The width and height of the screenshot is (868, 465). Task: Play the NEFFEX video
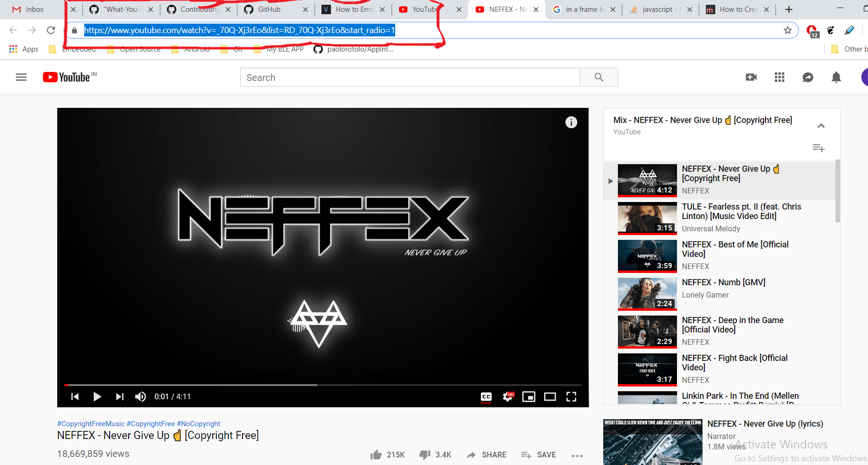[x=97, y=396]
